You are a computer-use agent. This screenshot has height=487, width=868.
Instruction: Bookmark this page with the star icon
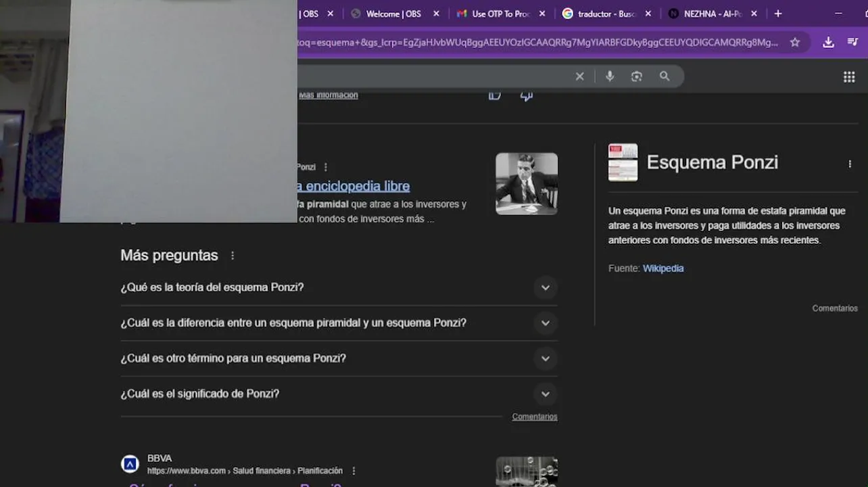pos(795,42)
